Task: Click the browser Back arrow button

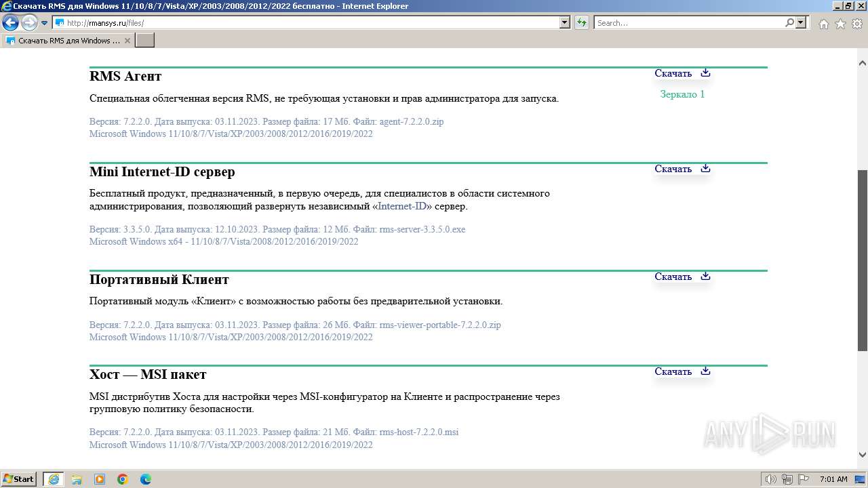Action: 10,22
